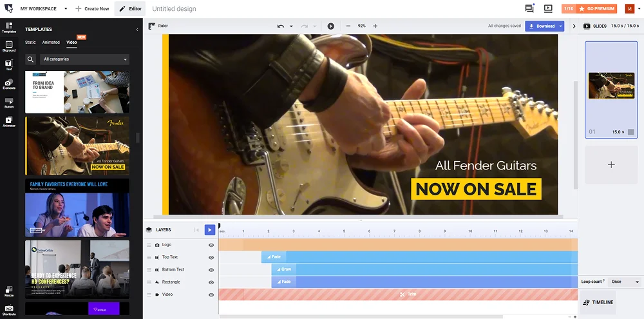
Task: Hide the Logo layer
Action: 211,246
